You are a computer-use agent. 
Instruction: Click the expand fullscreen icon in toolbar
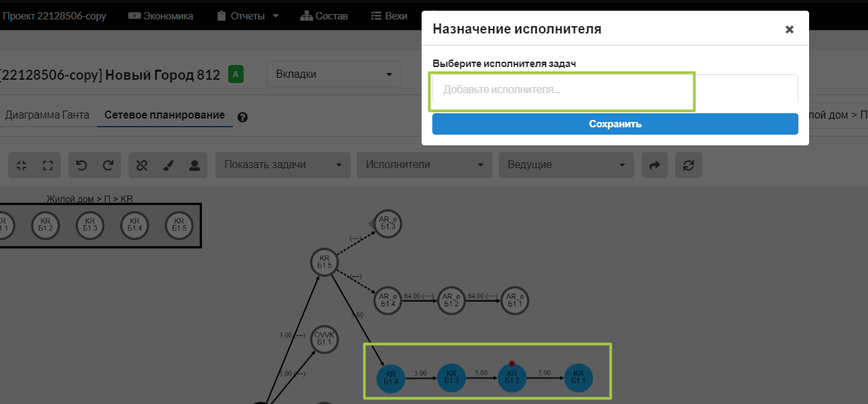click(x=48, y=165)
